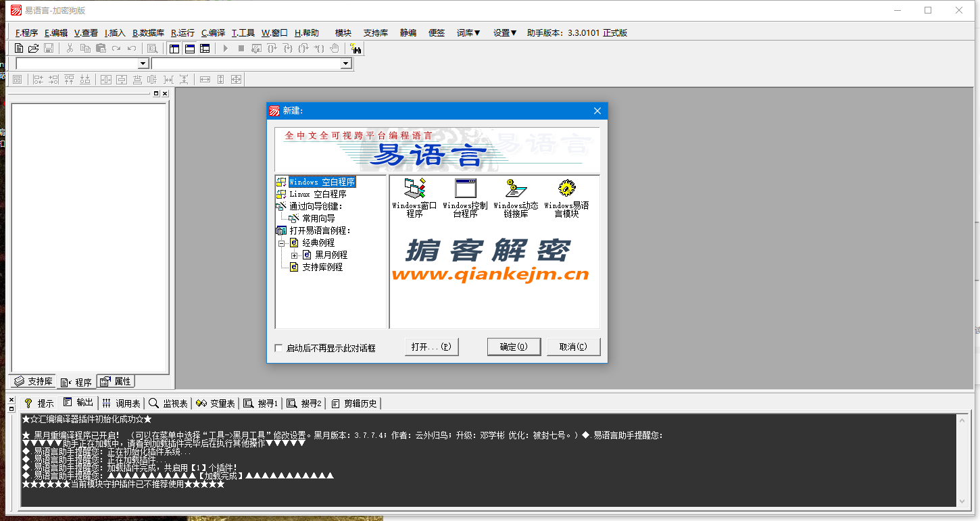The image size is (980, 521).
Task: Switch to the 变量表 bottom tab
Action: (216, 403)
